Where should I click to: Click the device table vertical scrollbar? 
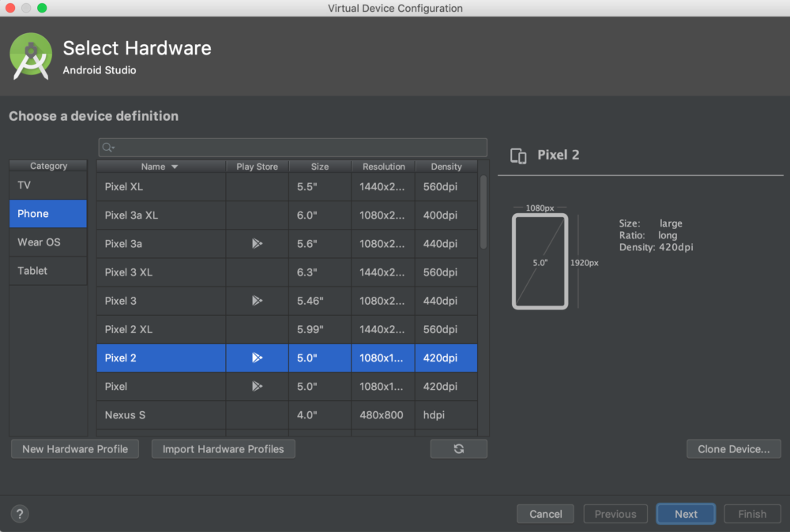coord(483,212)
